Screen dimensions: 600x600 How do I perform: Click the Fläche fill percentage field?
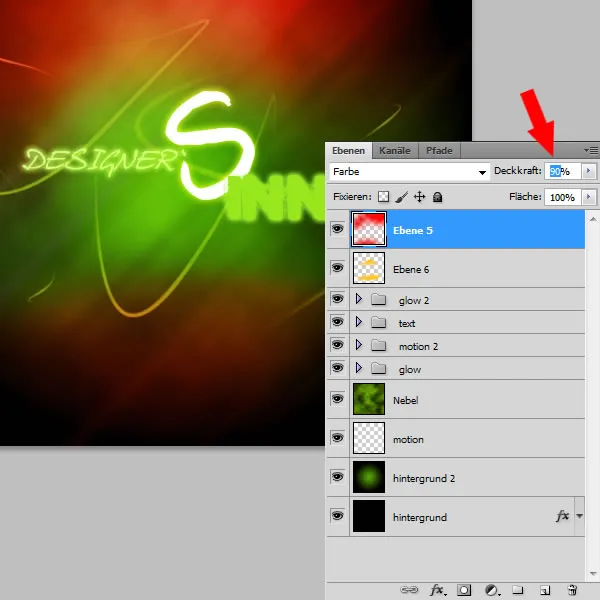(x=561, y=197)
